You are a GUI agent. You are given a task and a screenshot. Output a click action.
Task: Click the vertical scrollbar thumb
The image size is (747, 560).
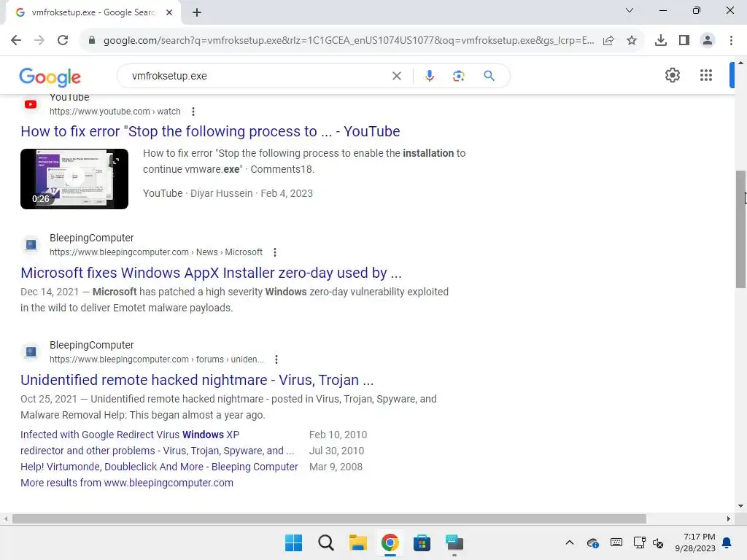(x=740, y=229)
